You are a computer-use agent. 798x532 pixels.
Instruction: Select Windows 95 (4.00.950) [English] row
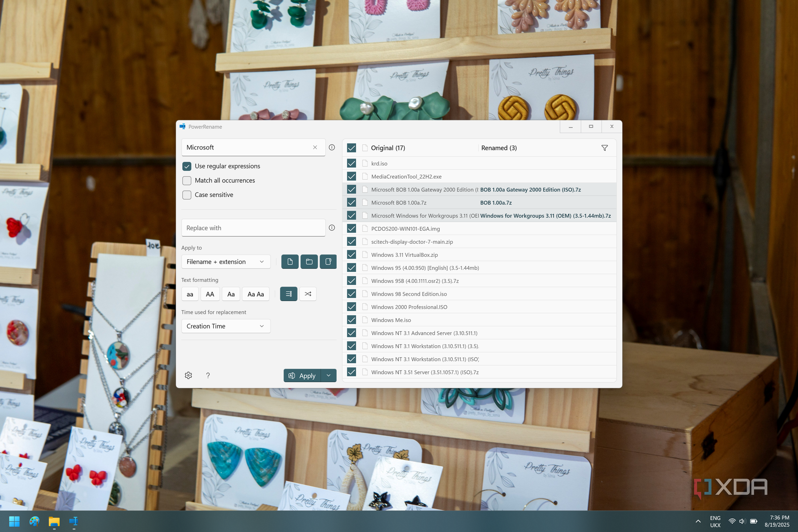coord(479,268)
